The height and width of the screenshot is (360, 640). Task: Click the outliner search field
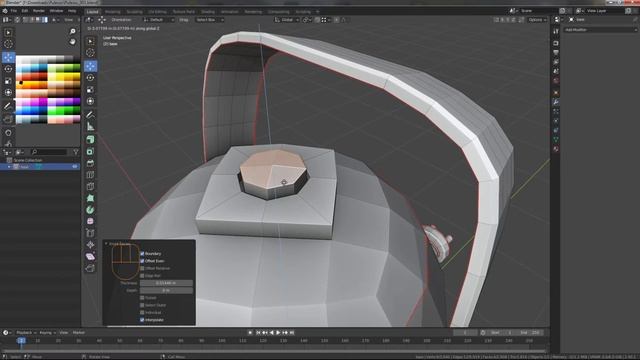coord(49,152)
